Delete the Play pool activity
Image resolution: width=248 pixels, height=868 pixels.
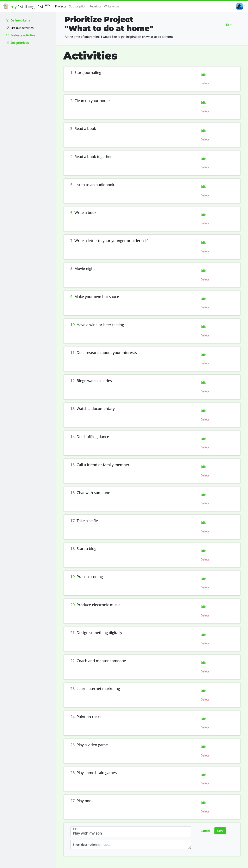[205, 811]
